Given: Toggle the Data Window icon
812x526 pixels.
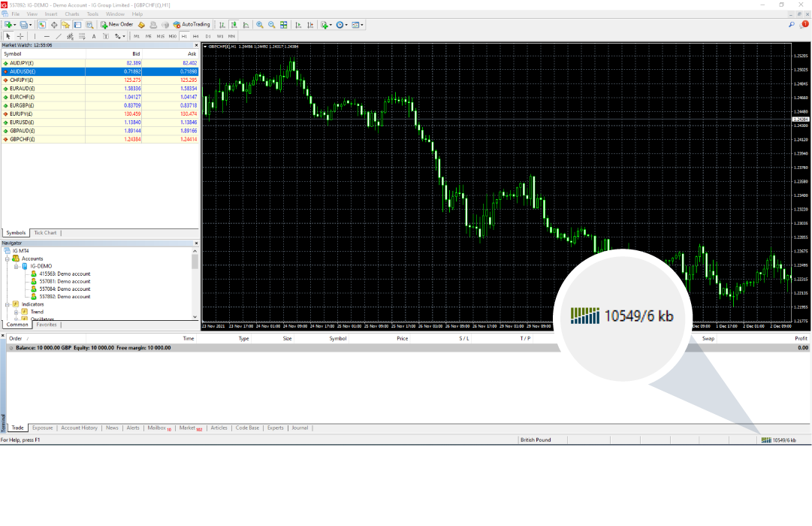Looking at the screenshot, I should tap(54, 24).
